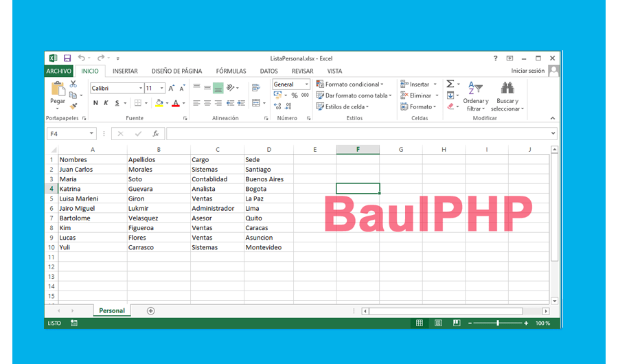Toggle italic (K) formatting
Viewport: 618px width, 364px height.
click(x=106, y=103)
